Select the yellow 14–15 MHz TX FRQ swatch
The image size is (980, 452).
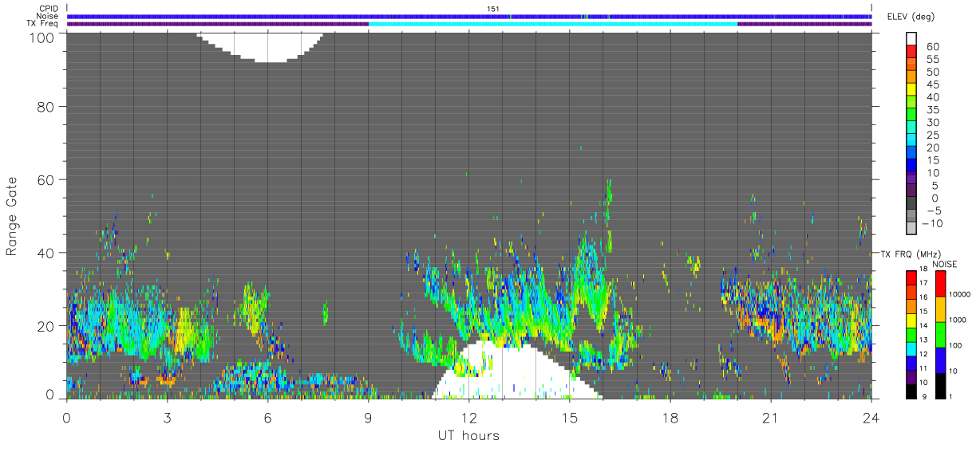[911, 319]
